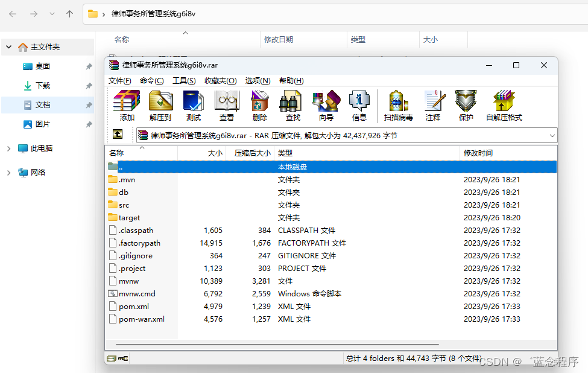This screenshot has width=588, height=373.
Task: Click the drive and key icon in status bar
Action: click(x=118, y=359)
